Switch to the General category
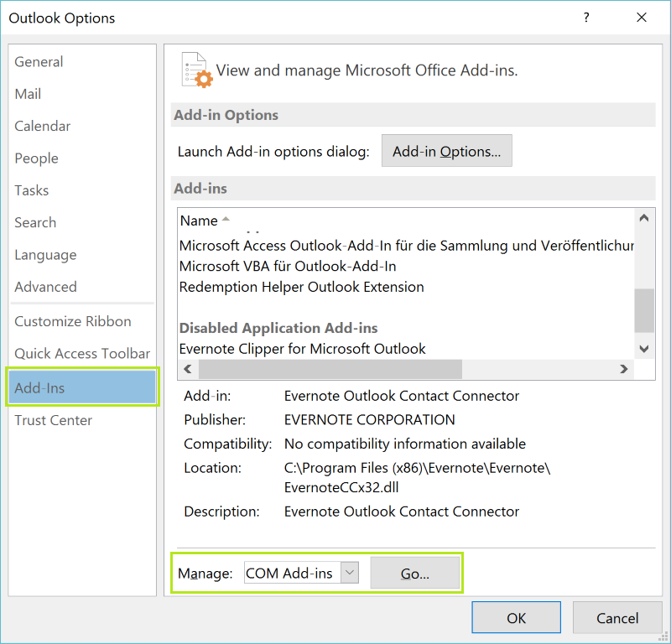Image resolution: width=671 pixels, height=644 pixels. (x=39, y=62)
